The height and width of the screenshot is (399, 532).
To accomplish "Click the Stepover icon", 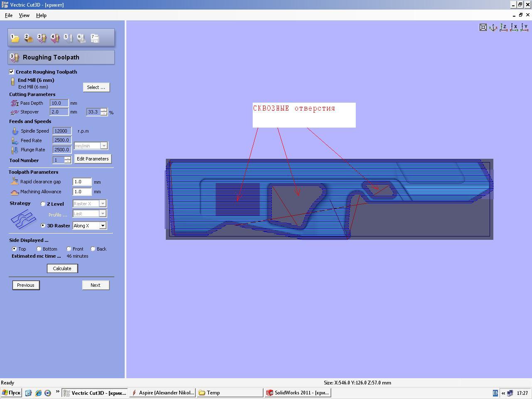I will pos(15,112).
